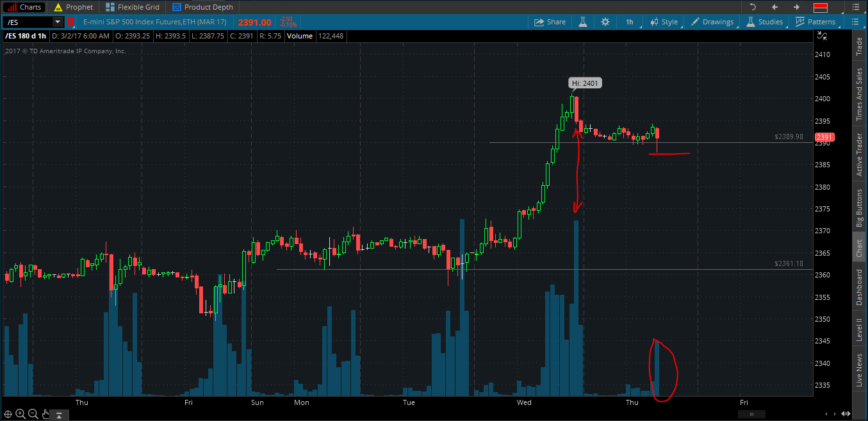Click the /ES symbol input field
The width and height of the screenshot is (868, 421).
pos(27,22)
